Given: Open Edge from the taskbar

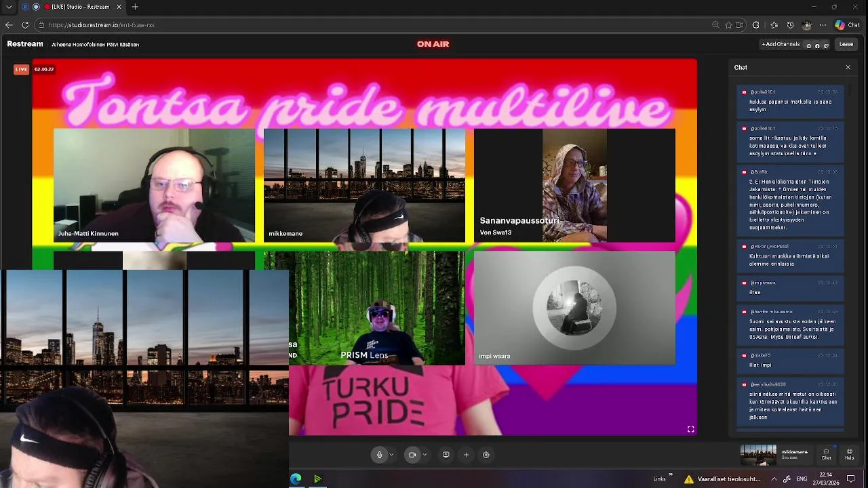Looking at the screenshot, I should point(296,479).
